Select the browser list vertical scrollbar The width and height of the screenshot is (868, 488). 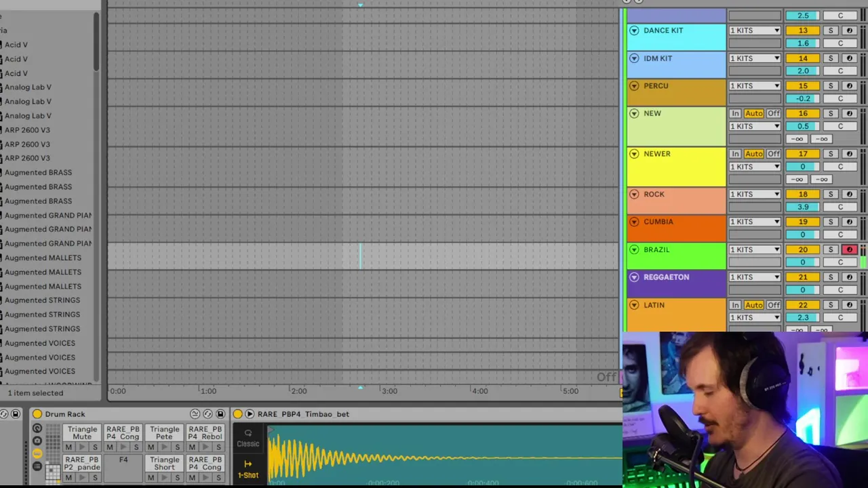(x=96, y=41)
